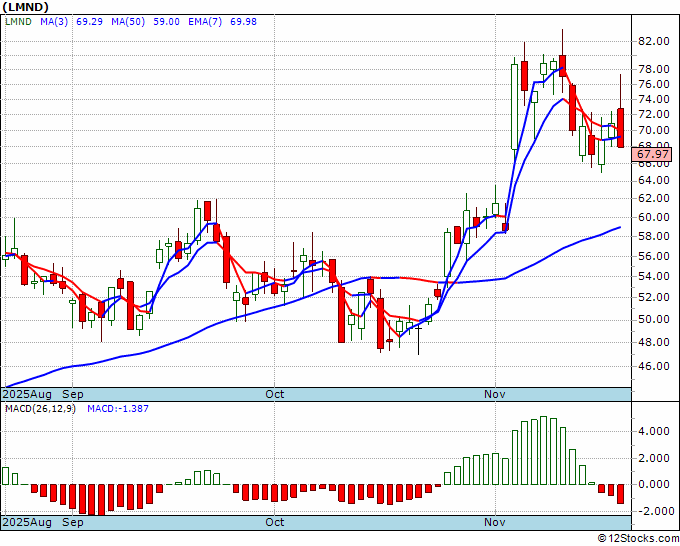The height and width of the screenshot is (546, 680).
Task: Click the 82.00 price axis label
Action: pyautogui.click(x=654, y=42)
